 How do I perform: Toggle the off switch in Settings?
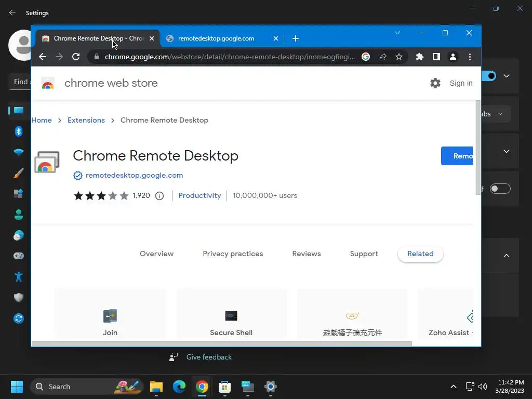tap(500, 189)
